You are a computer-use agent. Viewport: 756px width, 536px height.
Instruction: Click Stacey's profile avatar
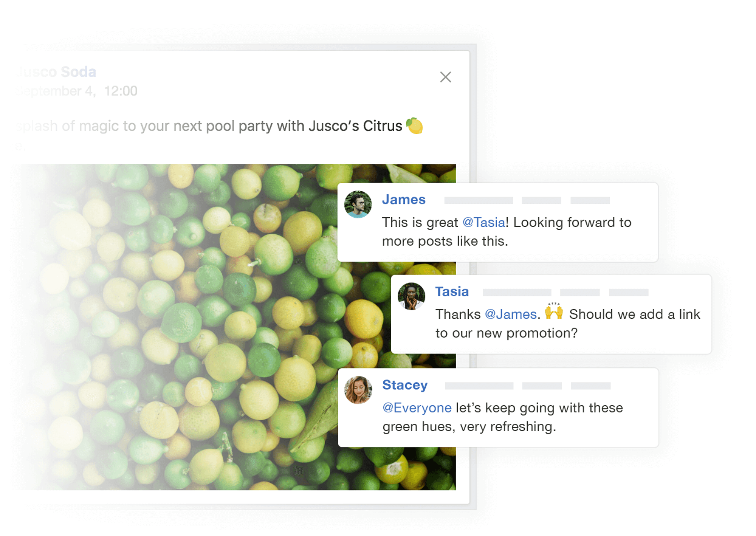(x=358, y=390)
